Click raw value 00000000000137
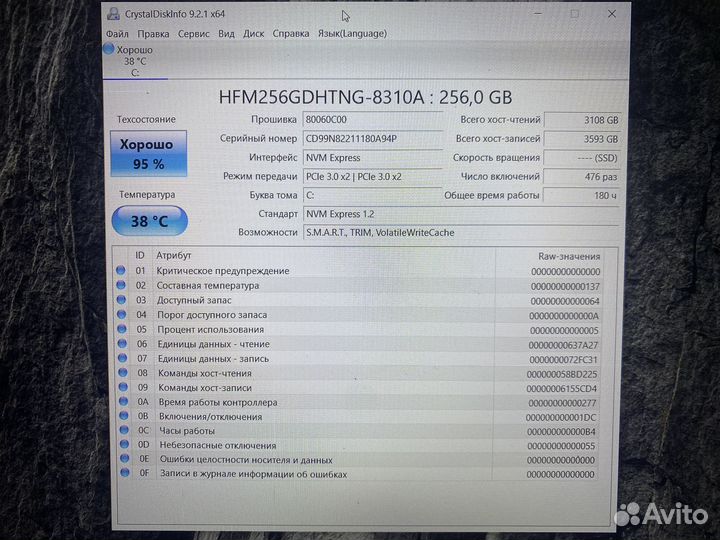720x540 pixels. point(565,287)
